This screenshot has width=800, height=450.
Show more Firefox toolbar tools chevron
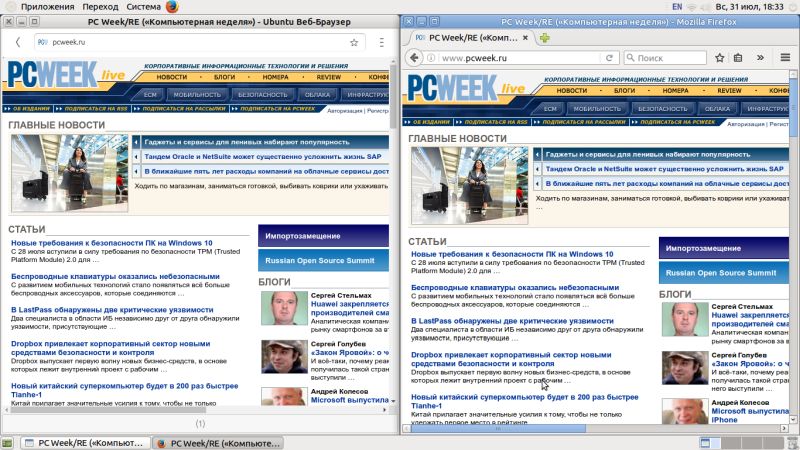tap(760, 58)
